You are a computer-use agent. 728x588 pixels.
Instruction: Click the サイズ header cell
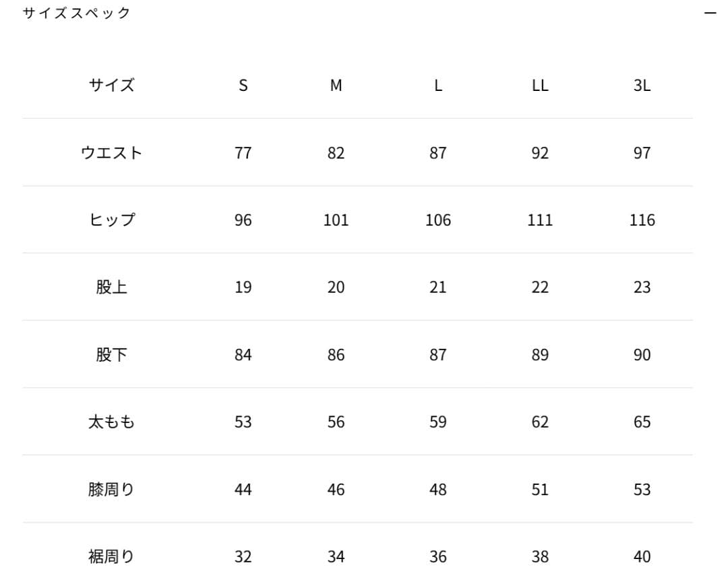click(x=112, y=86)
